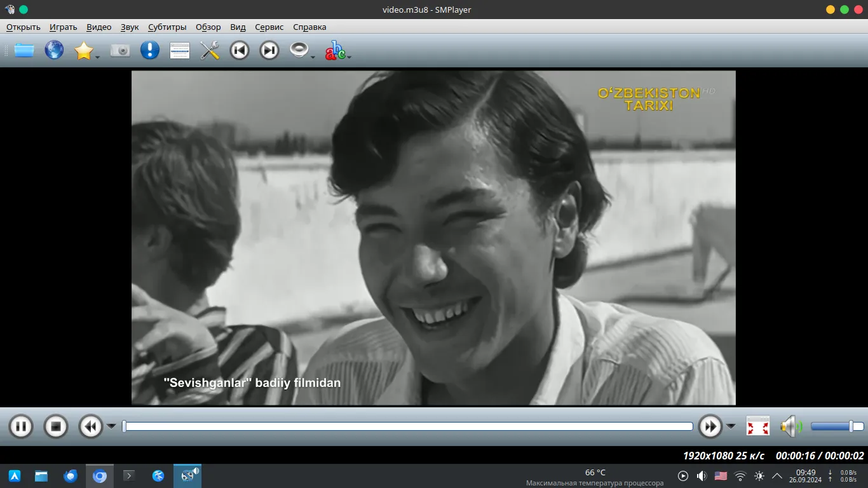
Task: Show file information with the blue exclamation icon
Action: [x=150, y=50]
